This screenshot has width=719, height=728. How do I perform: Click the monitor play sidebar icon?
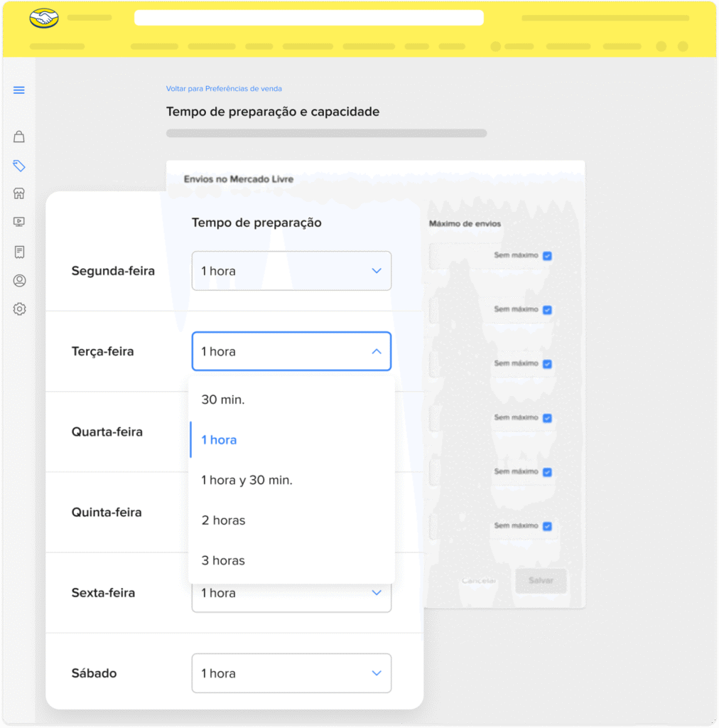[19, 222]
